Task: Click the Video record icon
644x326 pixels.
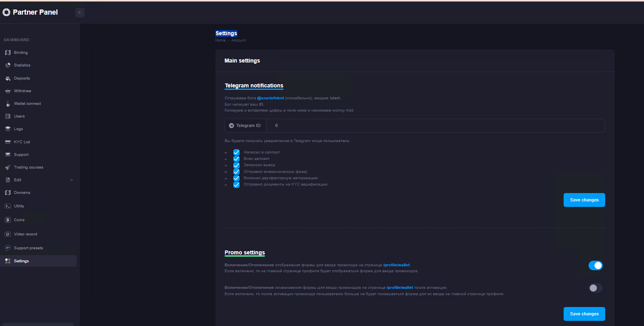Action: point(8,234)
